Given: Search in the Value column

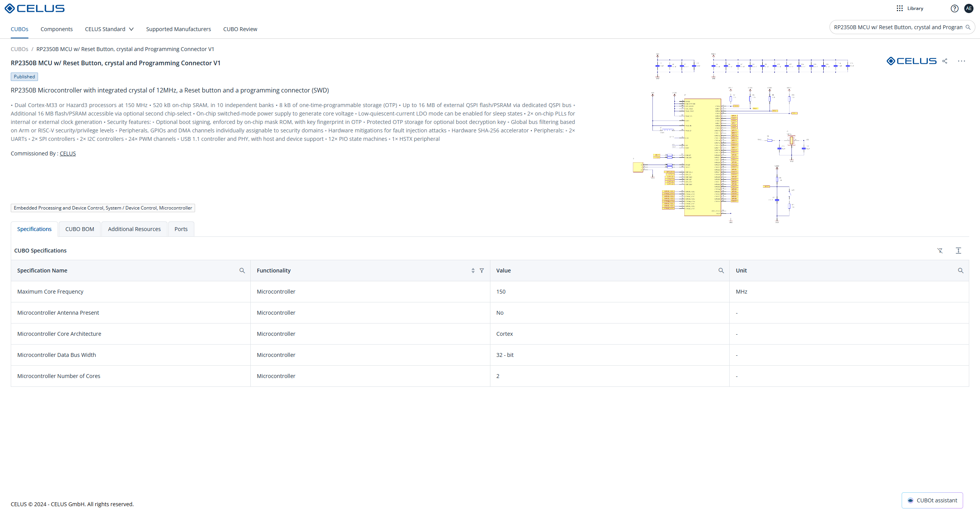Looking at the screenshot, I should tap(721, 271).
